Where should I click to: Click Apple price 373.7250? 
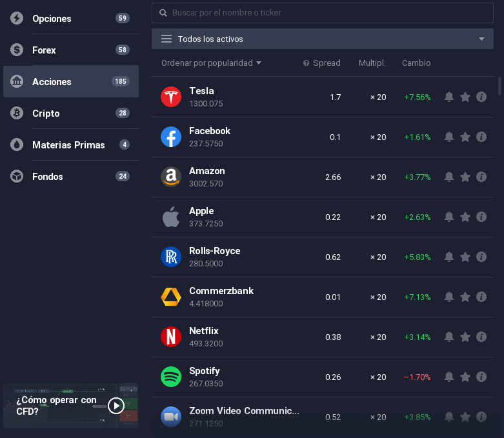click(206, 224)
